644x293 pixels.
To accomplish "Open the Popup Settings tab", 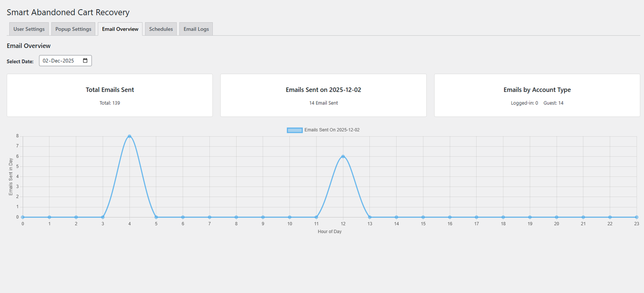I will [x=73, y=29].
